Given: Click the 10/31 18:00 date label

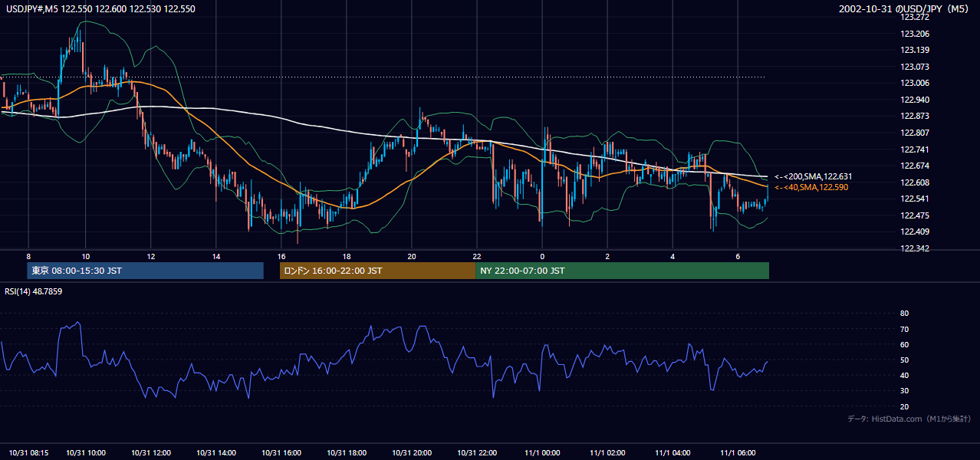Looking at the screenshot, I should tap(347, 452).
